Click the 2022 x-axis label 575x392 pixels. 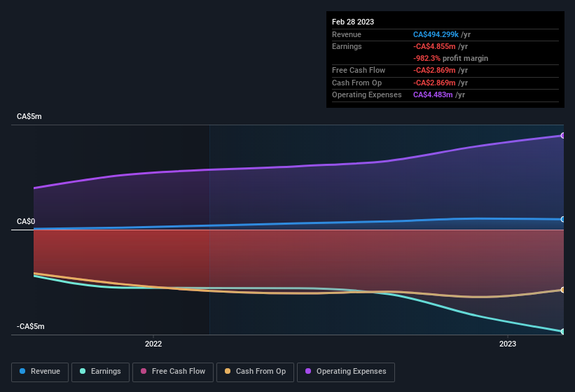(153, 344)
